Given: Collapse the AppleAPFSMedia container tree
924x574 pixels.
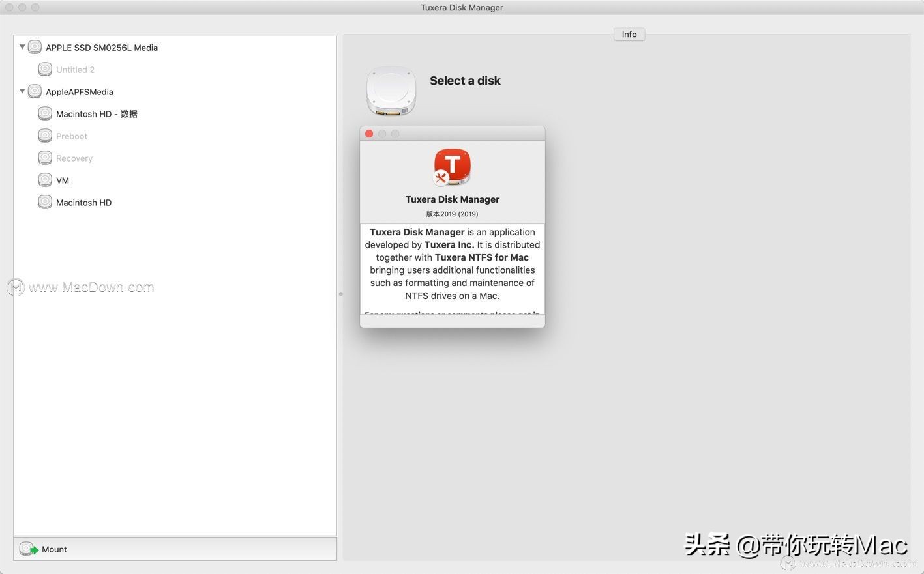Looking at the screenshot, I should click(x=22, y=91).
